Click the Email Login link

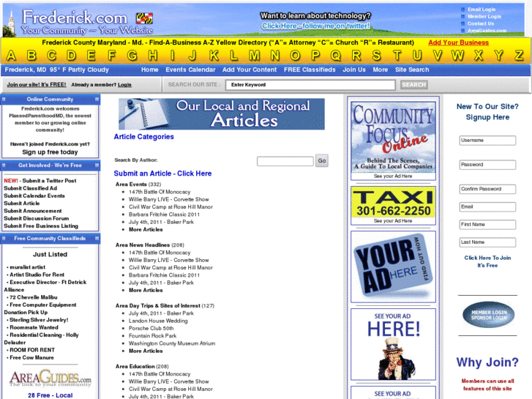point(482,10)
